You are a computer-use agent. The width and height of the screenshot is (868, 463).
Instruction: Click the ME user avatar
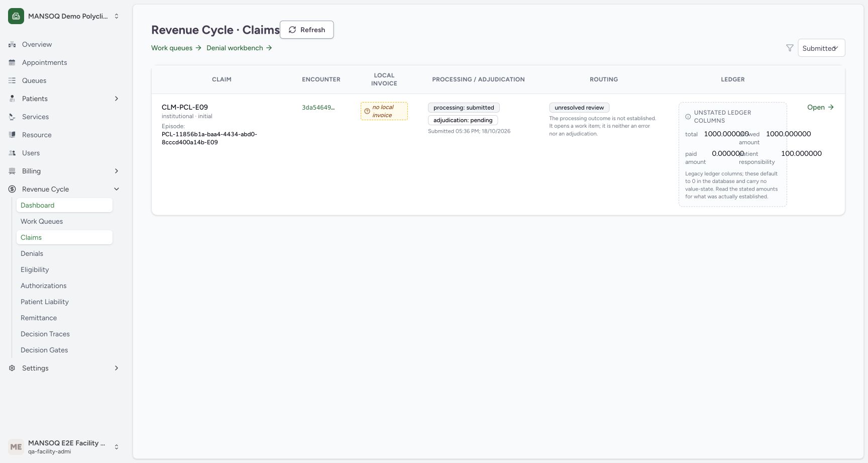tap(16, 446)
